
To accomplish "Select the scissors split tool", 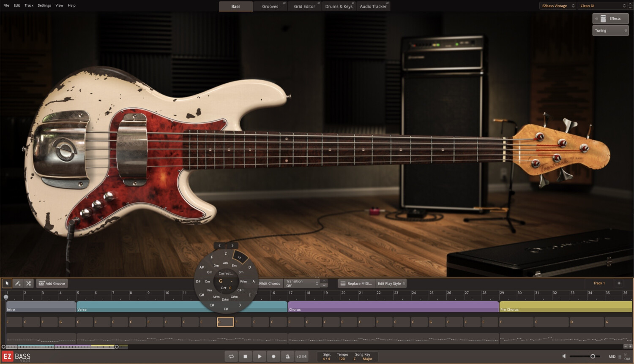I will (x=28, y=283).
